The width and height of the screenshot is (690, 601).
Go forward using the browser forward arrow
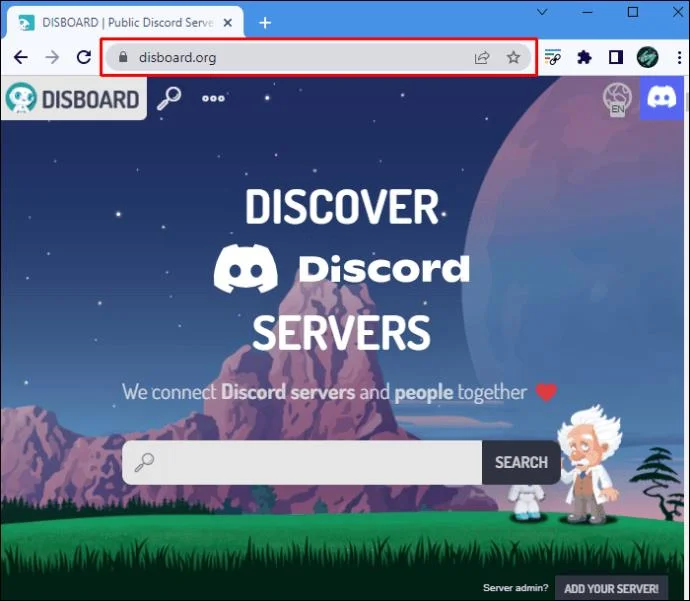[x=52, y=57]
